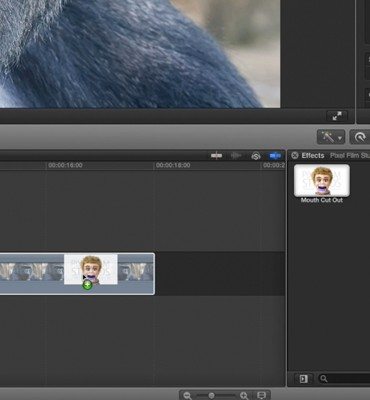Image resolution: width=370 pixels, height=400 pixels.
Task: Open the Retime circular-arrow menu
Action: pyautogui.click(x=360, y=137)
